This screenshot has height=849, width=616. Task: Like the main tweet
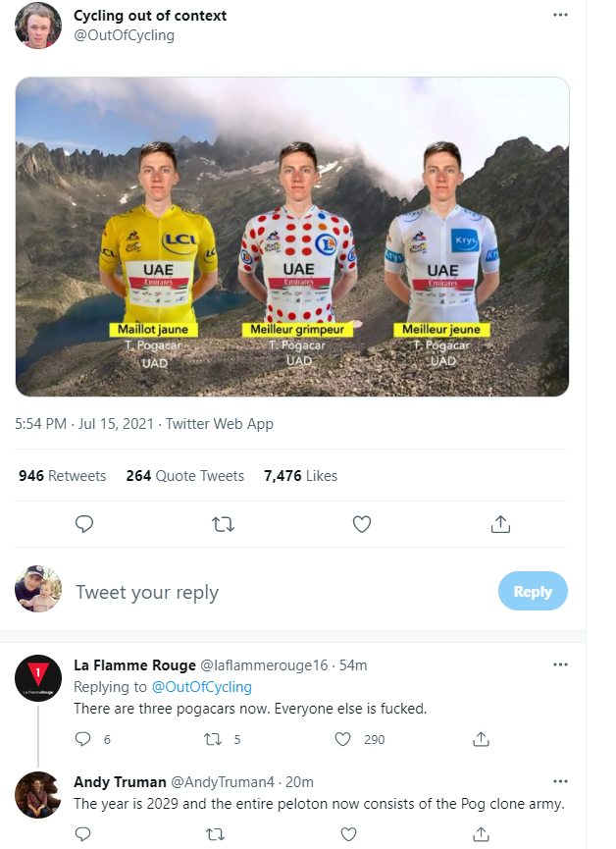(361, 524)
